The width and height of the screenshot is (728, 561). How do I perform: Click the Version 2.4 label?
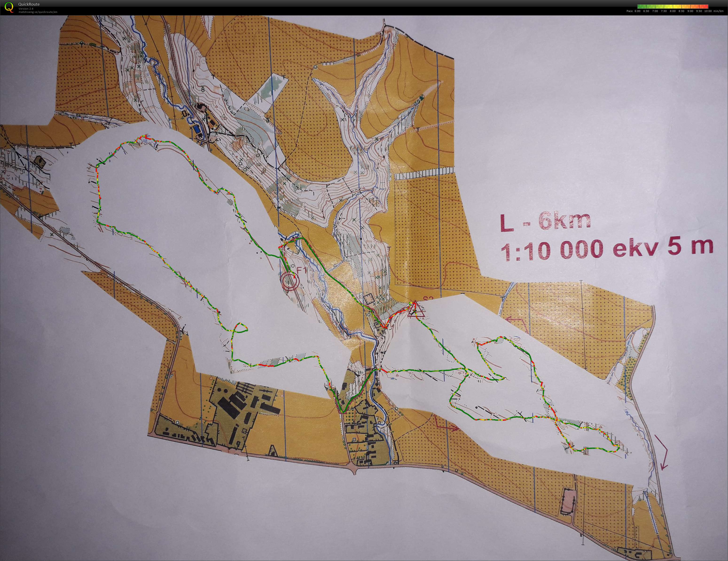(x=26, y=9)
